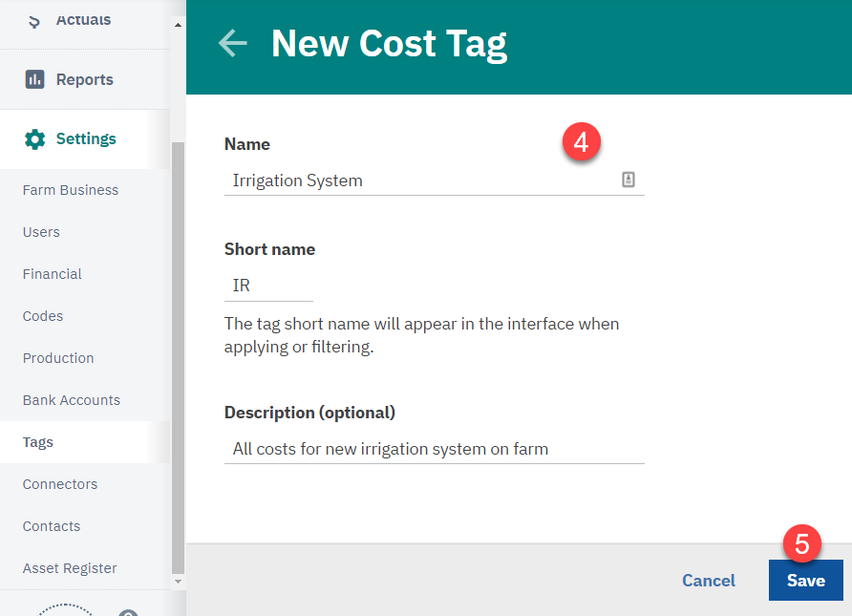Open Bank Accounts settings
The image size is (852, 616).
(72, 400)
